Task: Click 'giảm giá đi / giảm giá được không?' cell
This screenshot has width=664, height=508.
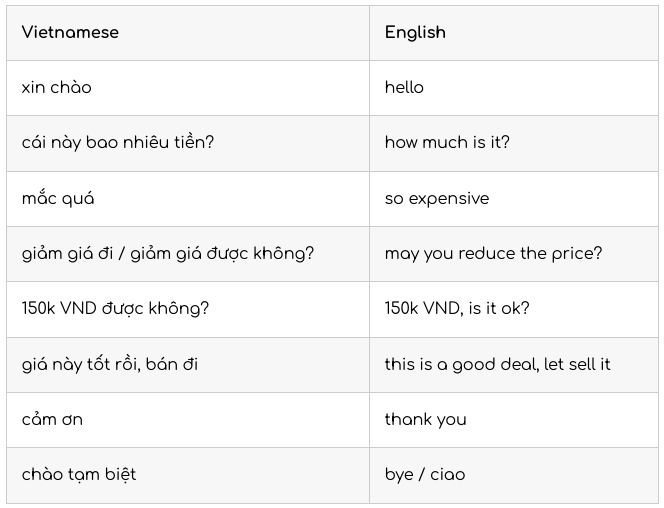Action: click(x=188, y=254)
